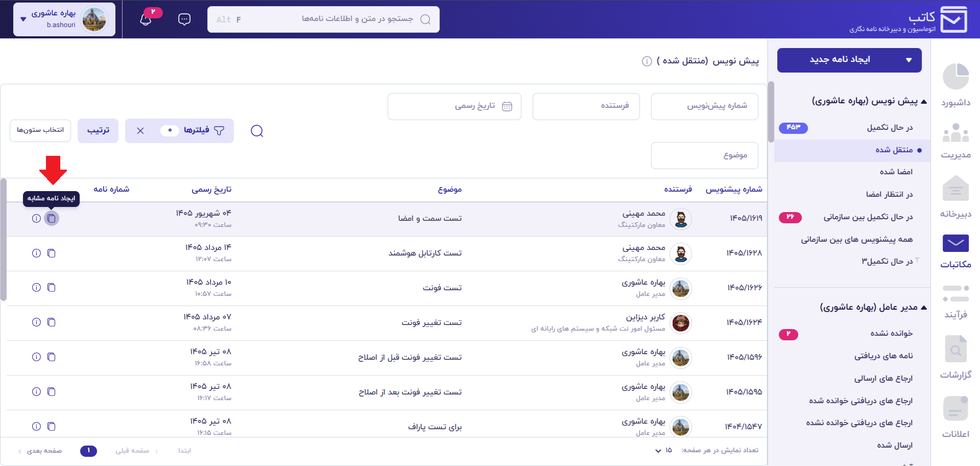Open the بهاره عاشوری user profile dropdown
Viewport: 980px width, 466px height.
pos(64,19)
